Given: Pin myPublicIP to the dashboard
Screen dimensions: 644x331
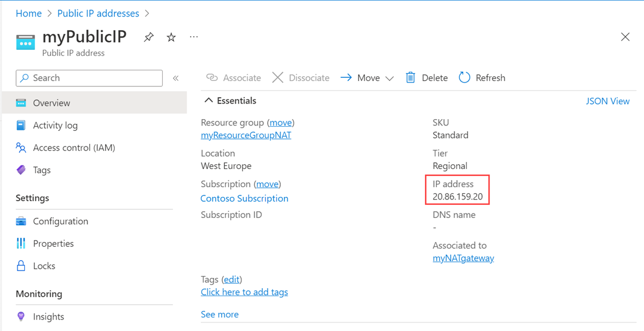Looking at the screenshot, I should (149, 38).
